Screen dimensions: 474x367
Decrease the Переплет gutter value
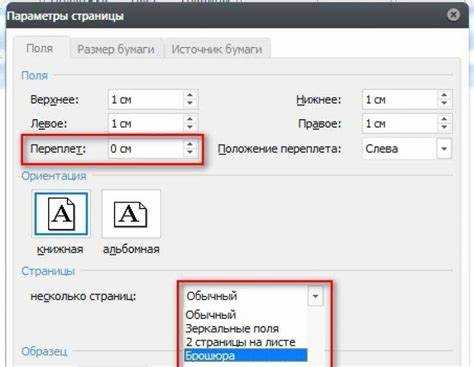click(x=190, y=152)
